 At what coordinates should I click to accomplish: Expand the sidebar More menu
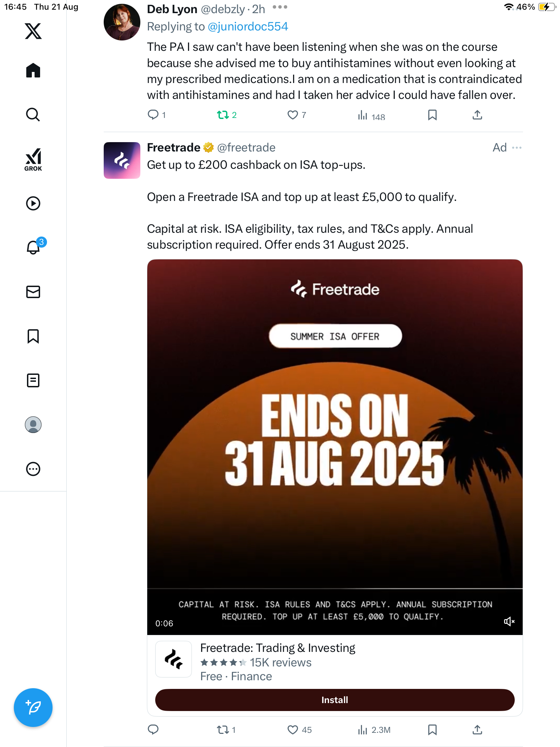(33, 469)
